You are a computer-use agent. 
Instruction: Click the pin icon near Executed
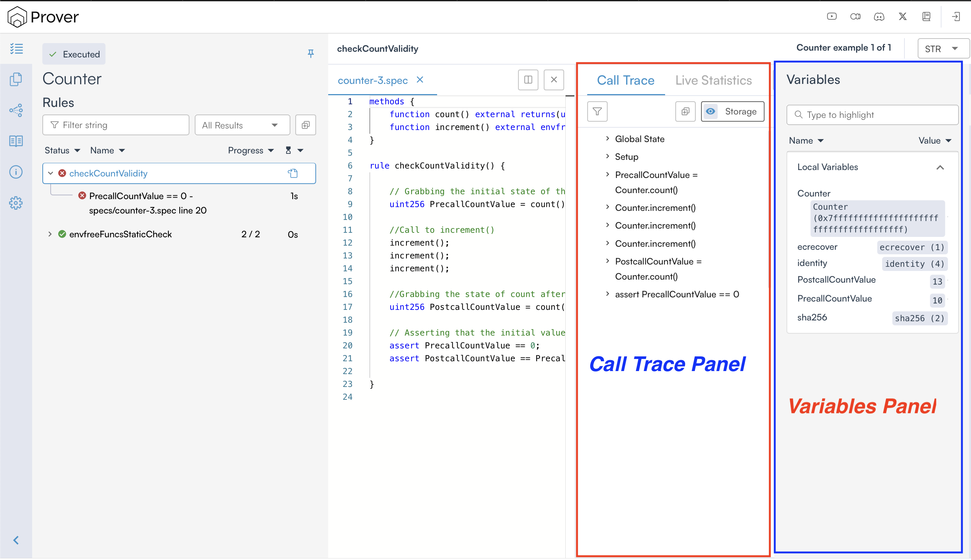click(x=310, y=53)
